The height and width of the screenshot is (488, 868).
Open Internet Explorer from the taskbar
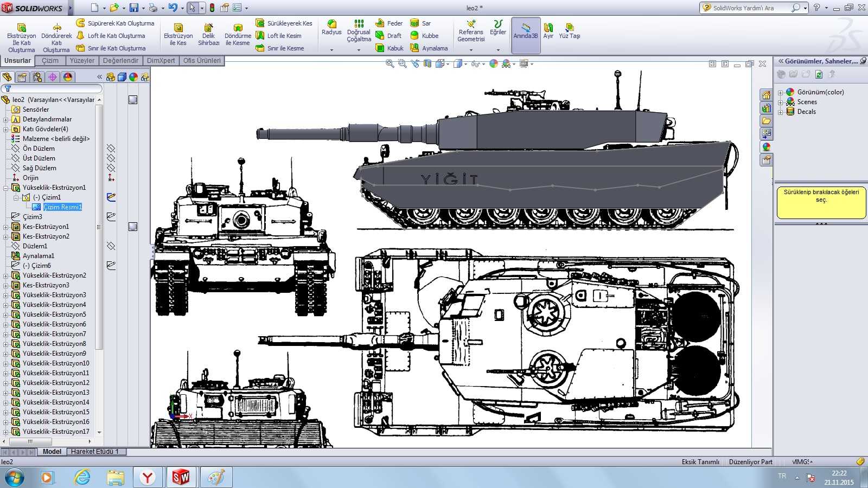pos(82,477)
